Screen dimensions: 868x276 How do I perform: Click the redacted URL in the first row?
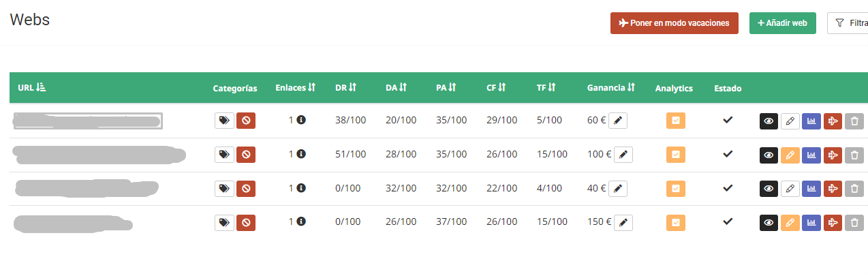pos(87,121)
